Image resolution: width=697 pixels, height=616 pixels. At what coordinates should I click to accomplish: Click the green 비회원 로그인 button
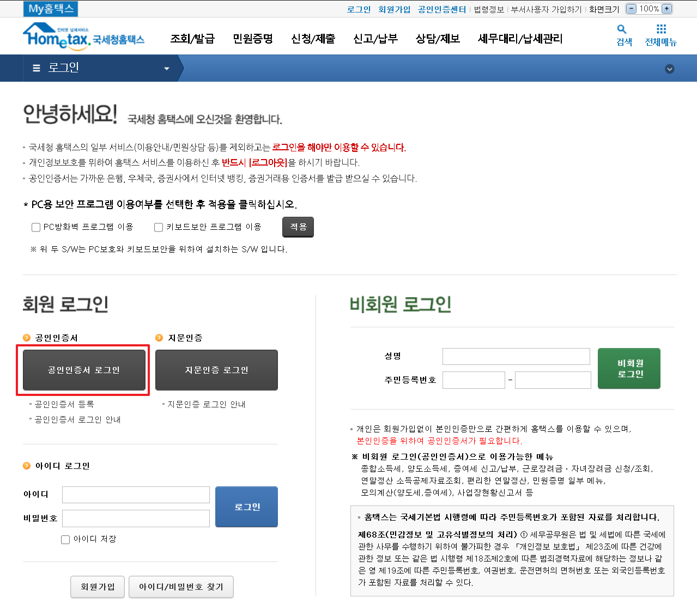[628, 368]
